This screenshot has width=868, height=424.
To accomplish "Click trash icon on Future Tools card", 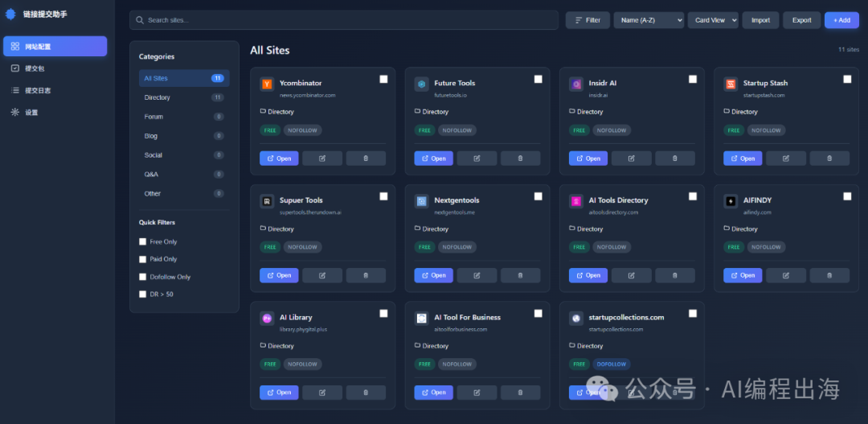I will (x=520, y=158).
